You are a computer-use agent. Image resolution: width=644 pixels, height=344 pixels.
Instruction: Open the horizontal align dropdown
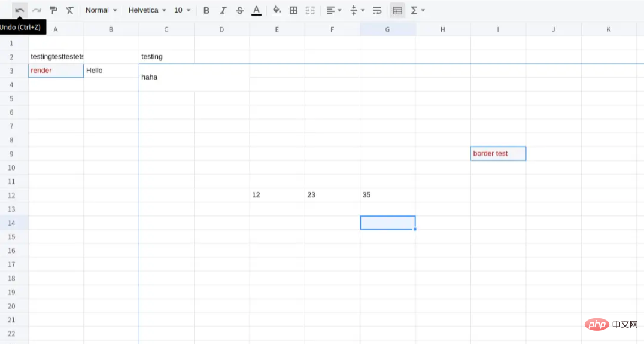click(x=333, y=10)
